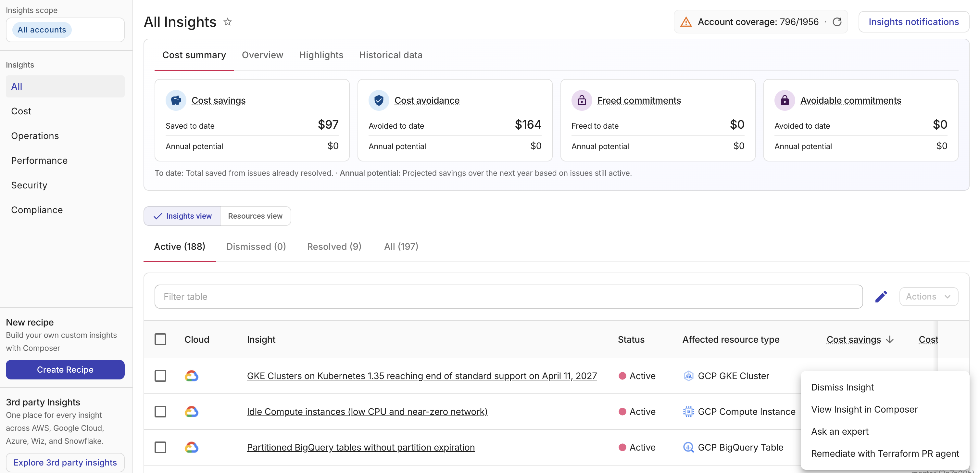Check the Partitioned BigQuery tables row checkbox
980x473 pixels.
[x=160, y=448]
